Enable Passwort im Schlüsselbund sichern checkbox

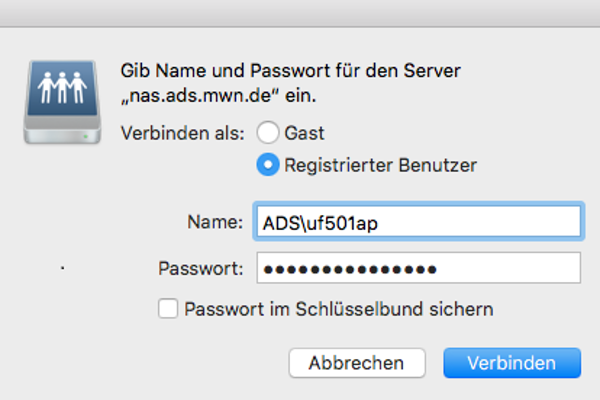point(169,309)
